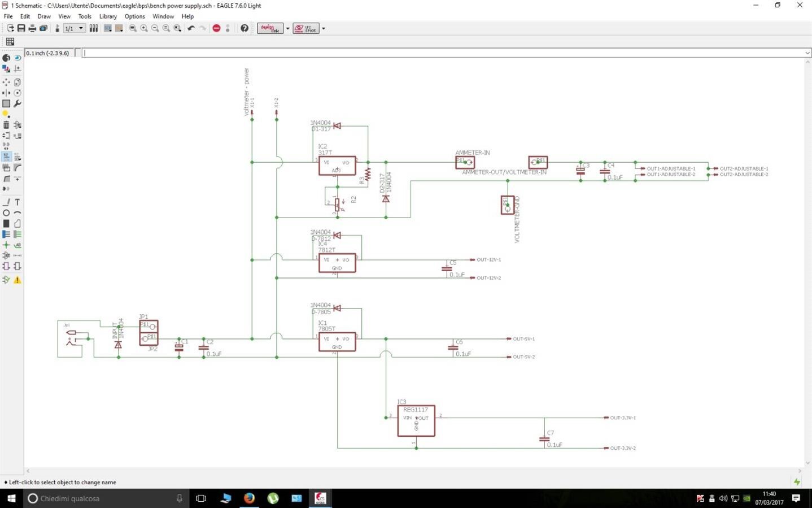Image resolution: width=812 pixels, height=508 pixels.
Task: Toggle the grid settings icon
Action: click(x=10, y=41)
